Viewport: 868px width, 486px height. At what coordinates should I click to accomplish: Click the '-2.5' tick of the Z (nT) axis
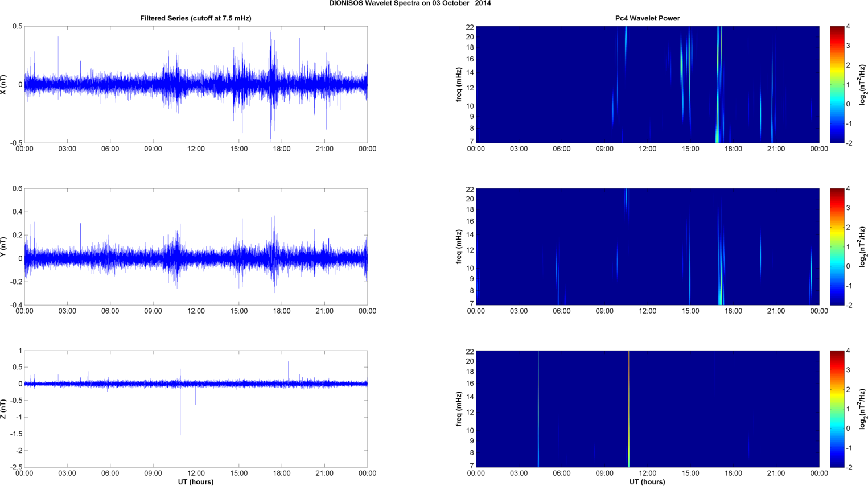point(16,467)
